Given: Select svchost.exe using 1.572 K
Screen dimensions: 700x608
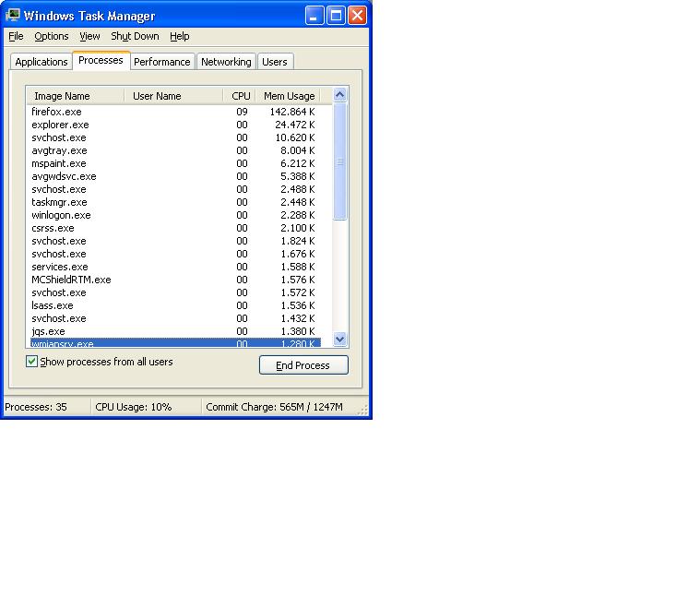Looking at the screenshot, I should [x=175, y=293].
